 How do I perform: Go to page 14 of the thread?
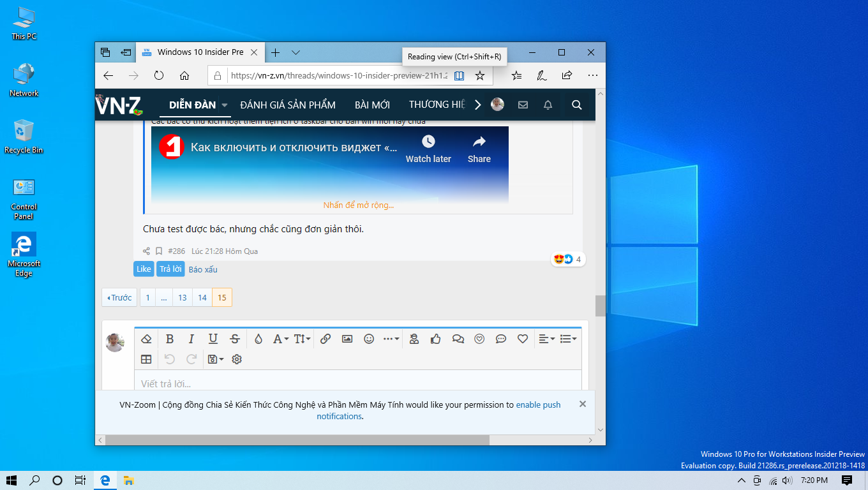click(x=202, y=297)
